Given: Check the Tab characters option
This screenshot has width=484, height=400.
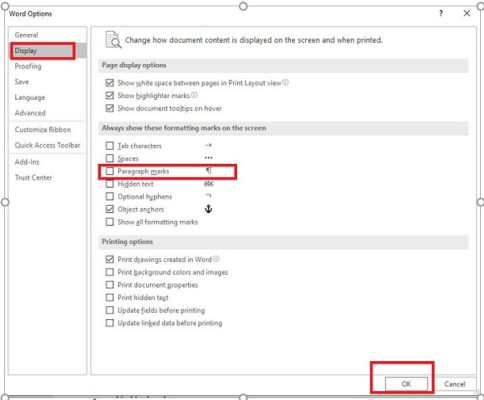Looking at the screenshot, I should tap(110, 146).
